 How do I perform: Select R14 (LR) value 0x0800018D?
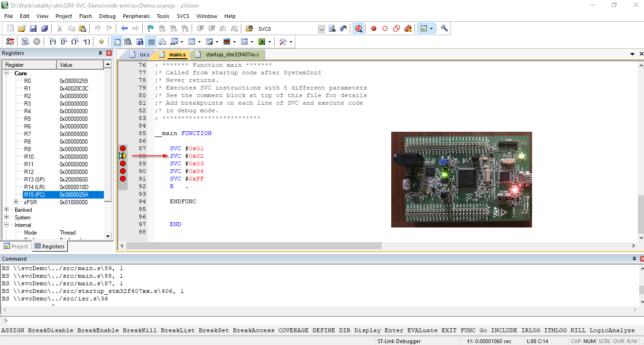coord(74,187)
